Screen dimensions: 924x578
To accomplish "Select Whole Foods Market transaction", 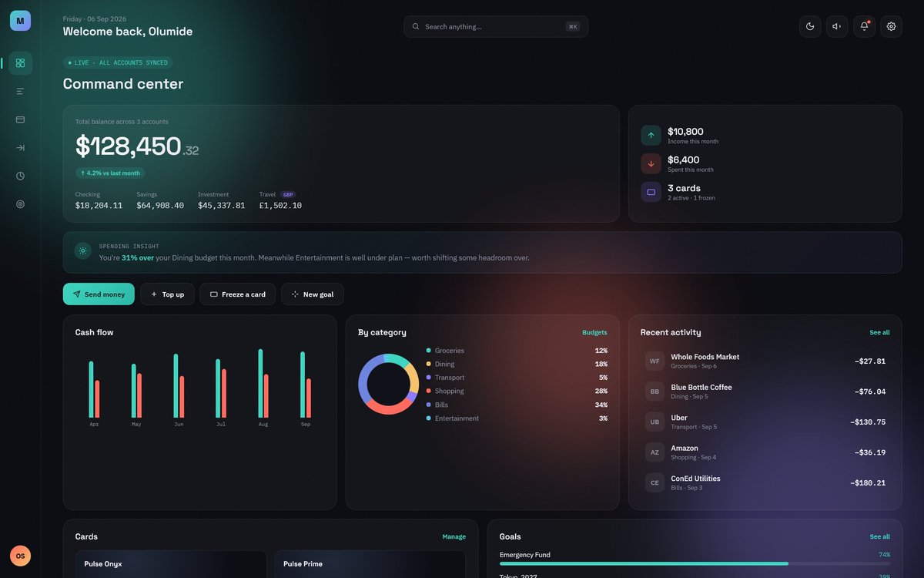I will 765,361.
